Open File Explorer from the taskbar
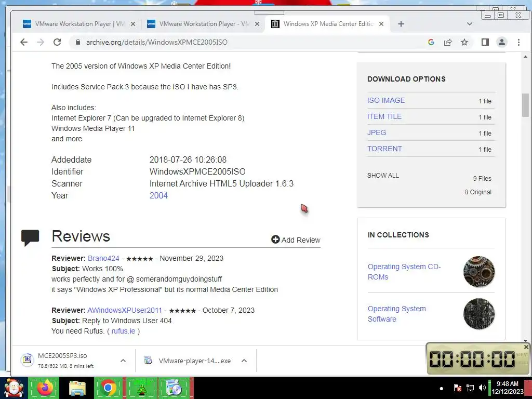 [77, 388]
